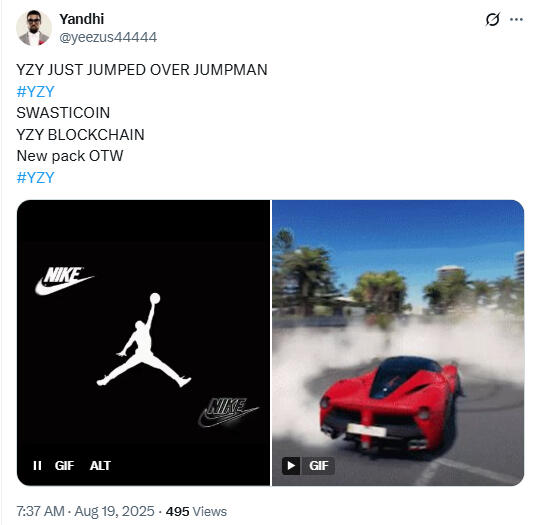Click the solid white Nike swoosh logo

coord(64,281)
